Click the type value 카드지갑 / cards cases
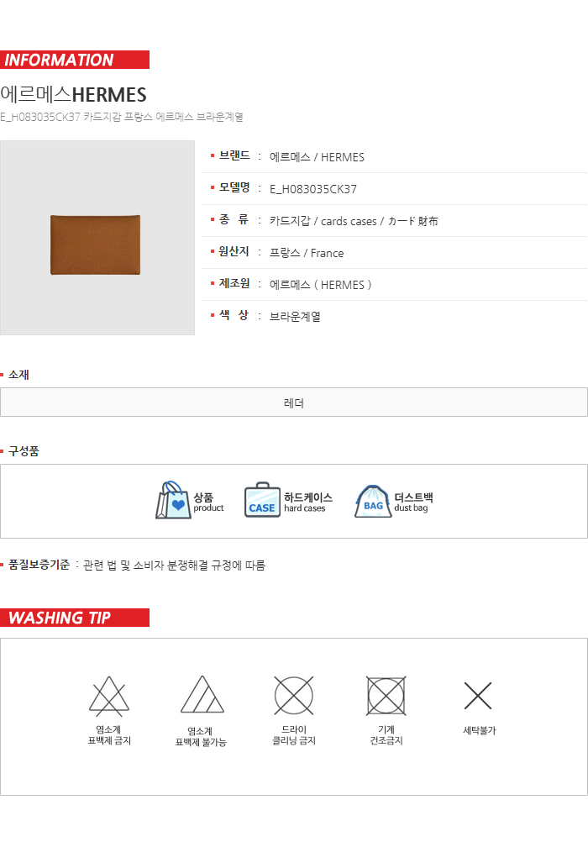Viewport: 588px width, 868px height. [x=354, y=222]
